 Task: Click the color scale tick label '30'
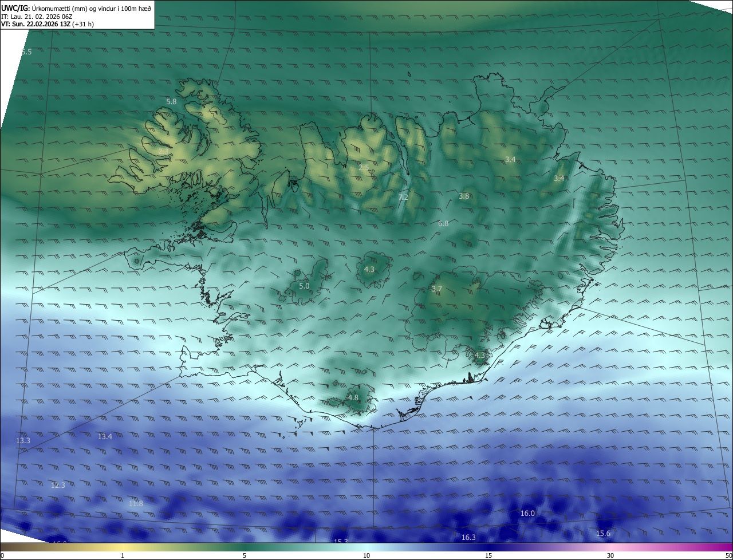tap(610, 555)
